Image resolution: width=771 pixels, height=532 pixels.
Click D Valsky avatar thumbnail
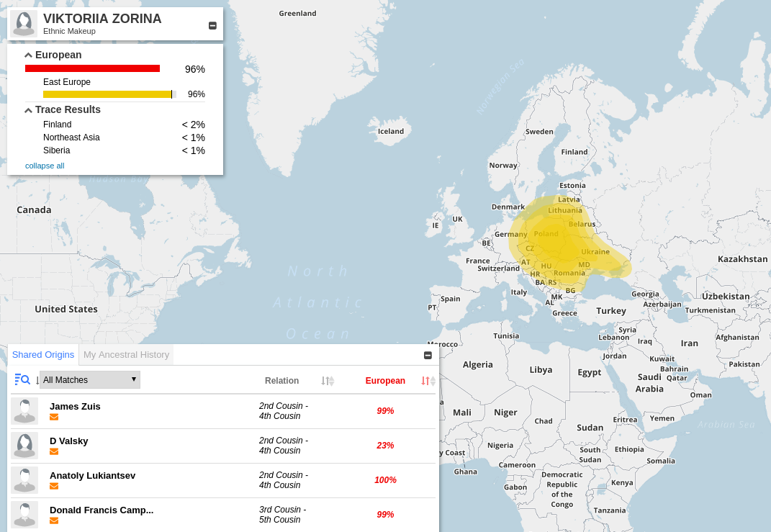point(24,446)
